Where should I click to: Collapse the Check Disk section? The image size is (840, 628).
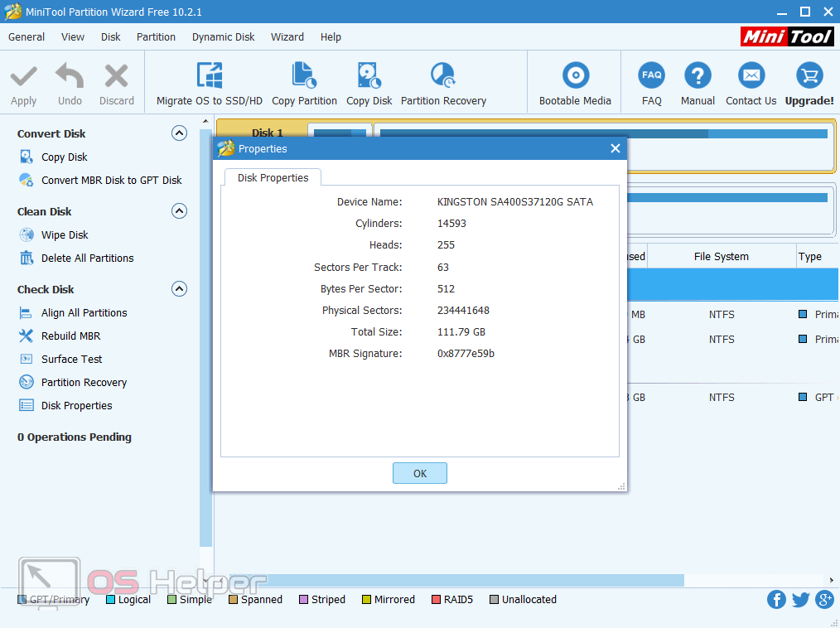point(179,289)
